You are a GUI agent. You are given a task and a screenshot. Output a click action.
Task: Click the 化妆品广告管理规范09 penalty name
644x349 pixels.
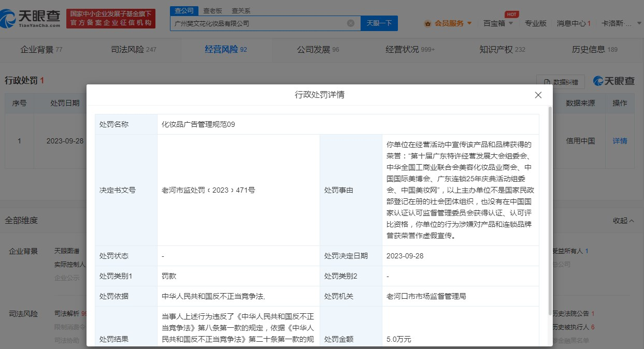point(198,124)
